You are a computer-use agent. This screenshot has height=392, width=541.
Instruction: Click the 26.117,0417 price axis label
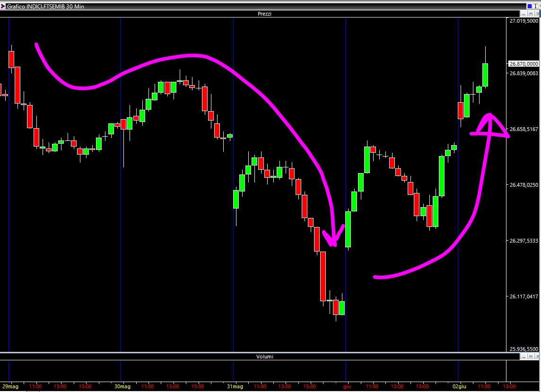click(524, 296)
